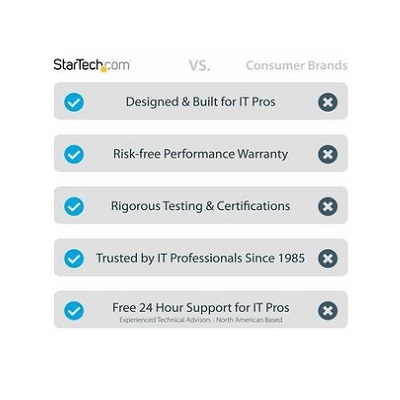Click the dark X icon in Designed & Built row
Viewport: 400px width, 400px height.
coord(328,102)
